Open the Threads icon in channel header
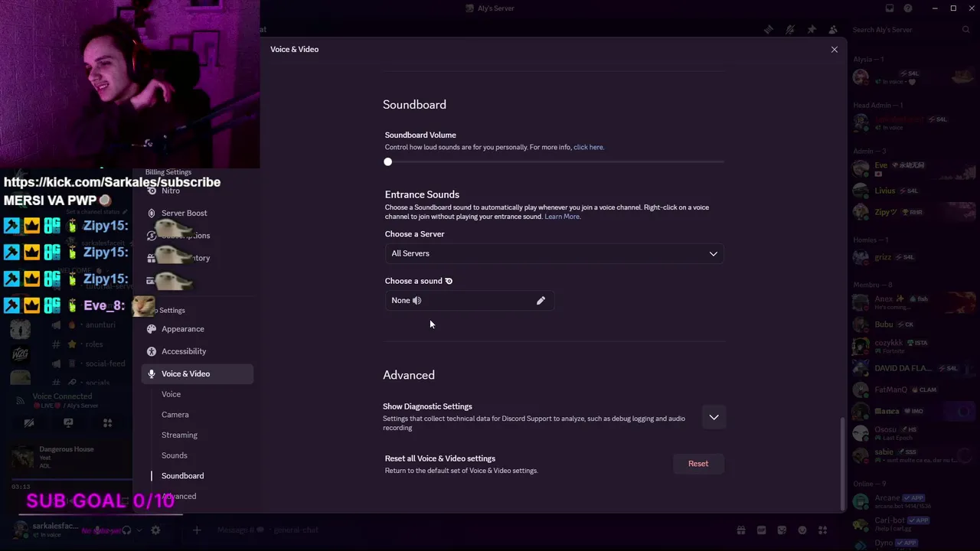This screenshot has height=551, width=980. pyautogui.click(x=769, y=30)
